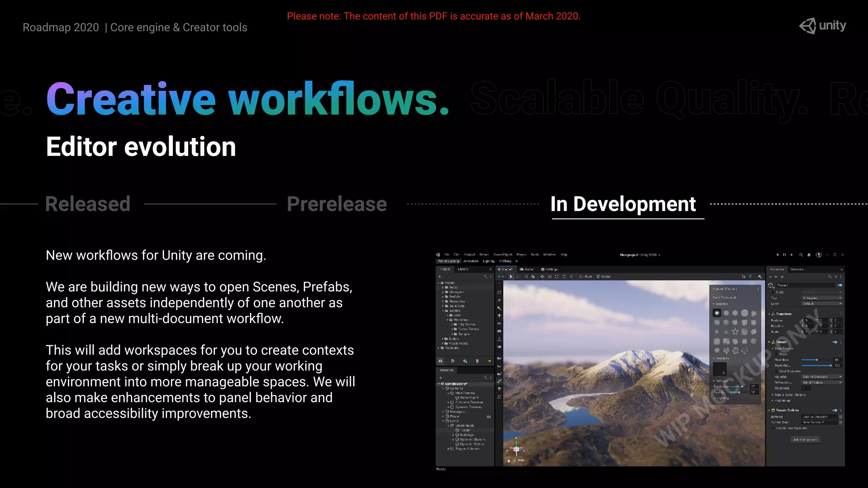Screen dimensions: 868x488
Task: Open the GameObject menu
Action: (503, 255)
